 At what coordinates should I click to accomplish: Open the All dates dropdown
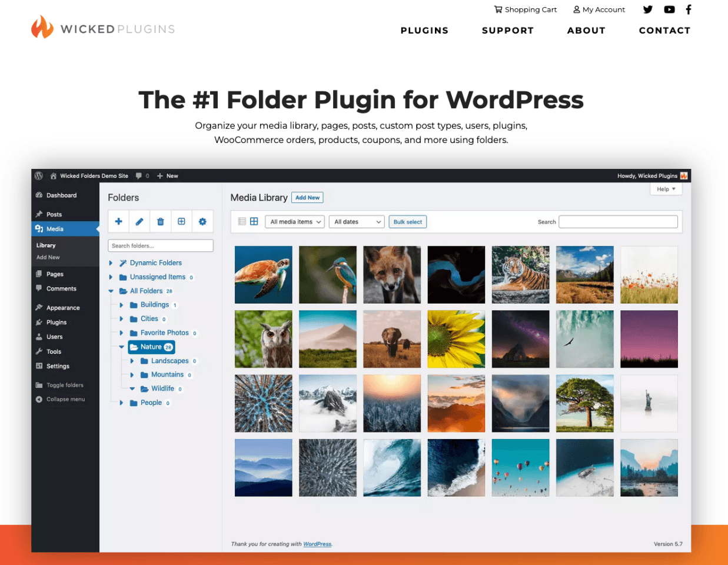click(357, 222)
